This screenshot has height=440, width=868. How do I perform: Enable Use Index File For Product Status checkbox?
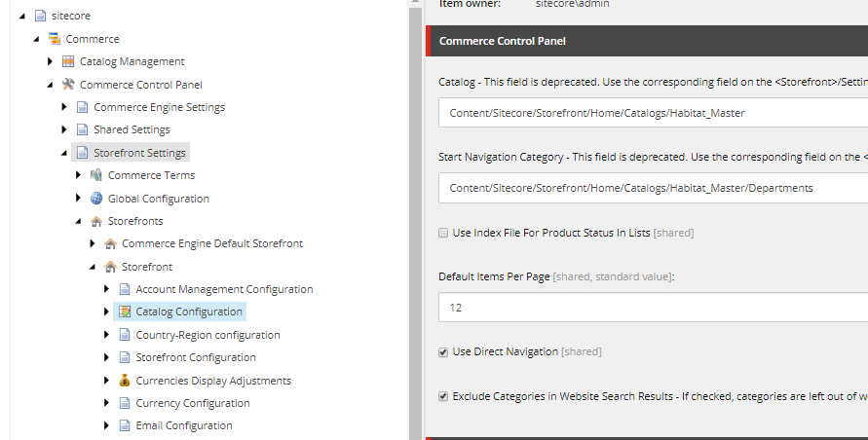click(x=443, y=233)
